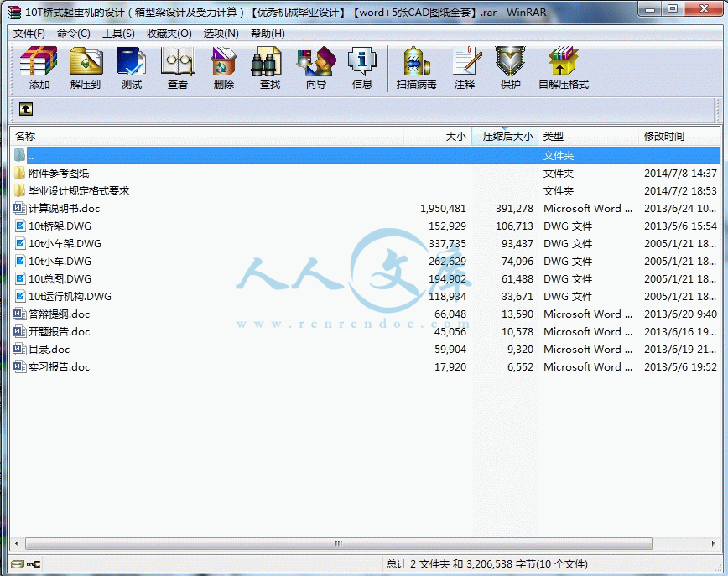
Task: Click DWG icon of 10t运行机构.DWG
Action: pos(20,297)
